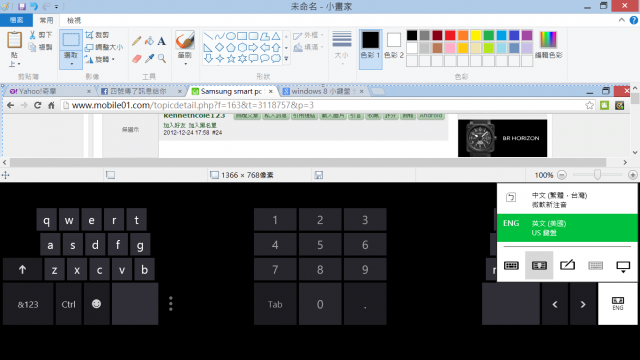The width and height of the screenshot is (640, 360).
Task: Choose the five-point star shape
Action: pyautogui.click(x=231, y=58)
